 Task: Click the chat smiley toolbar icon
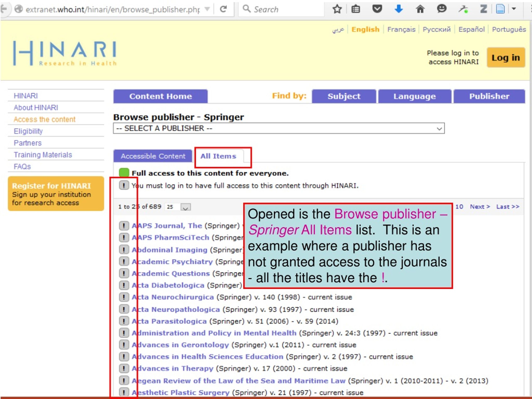(x=442, y=9)
